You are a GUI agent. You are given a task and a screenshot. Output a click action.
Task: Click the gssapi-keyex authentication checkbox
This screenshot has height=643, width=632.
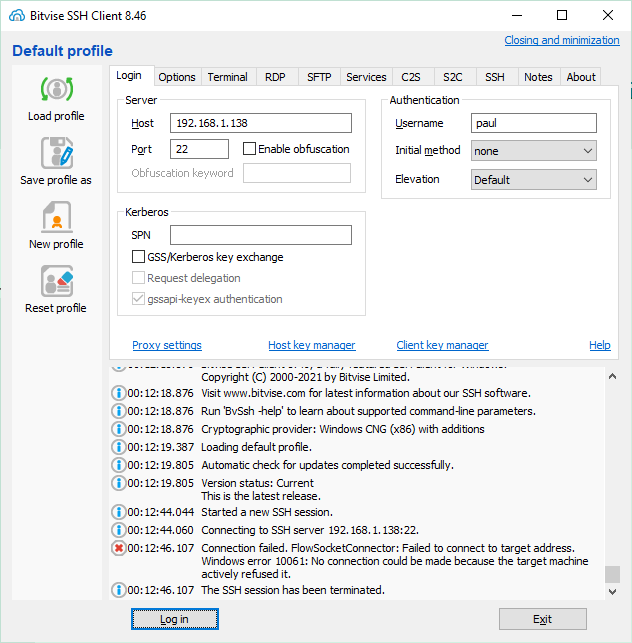(x=138, y=299)
